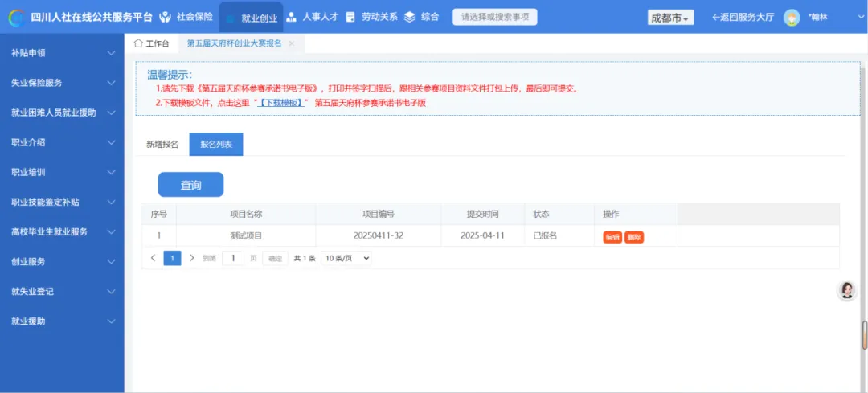
Task: Open the floating customer service assistant
Action: 846,291
